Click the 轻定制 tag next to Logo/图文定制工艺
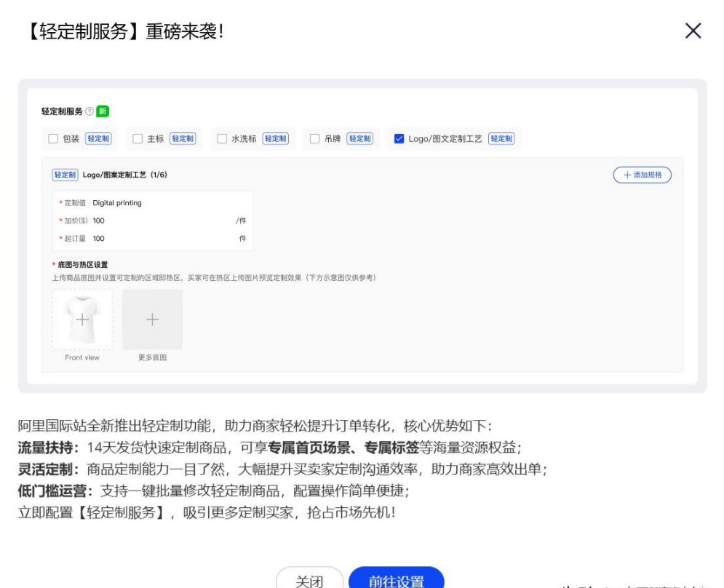The width and height of the screenshot is (724, 588). (x=501, y=138)
